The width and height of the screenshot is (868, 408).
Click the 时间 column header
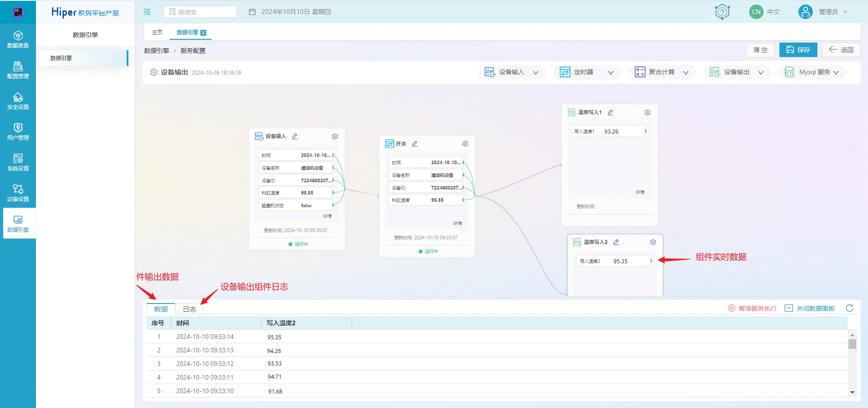(216, 323)
